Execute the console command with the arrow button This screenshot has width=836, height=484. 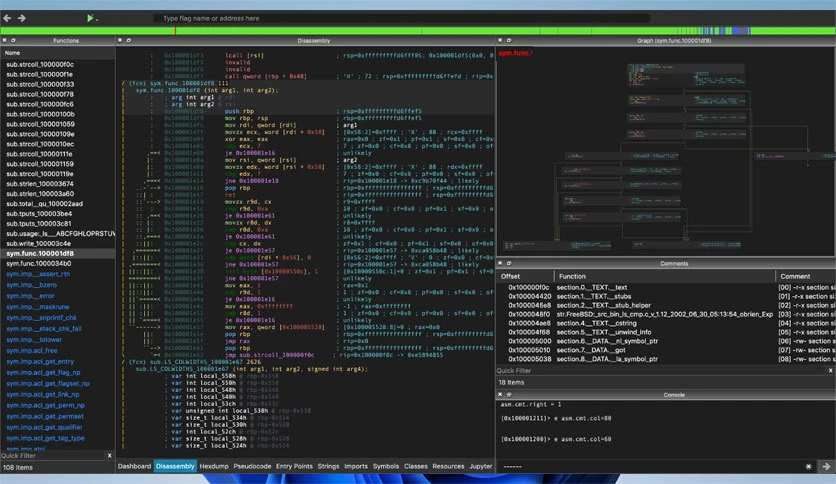(826, 466)
